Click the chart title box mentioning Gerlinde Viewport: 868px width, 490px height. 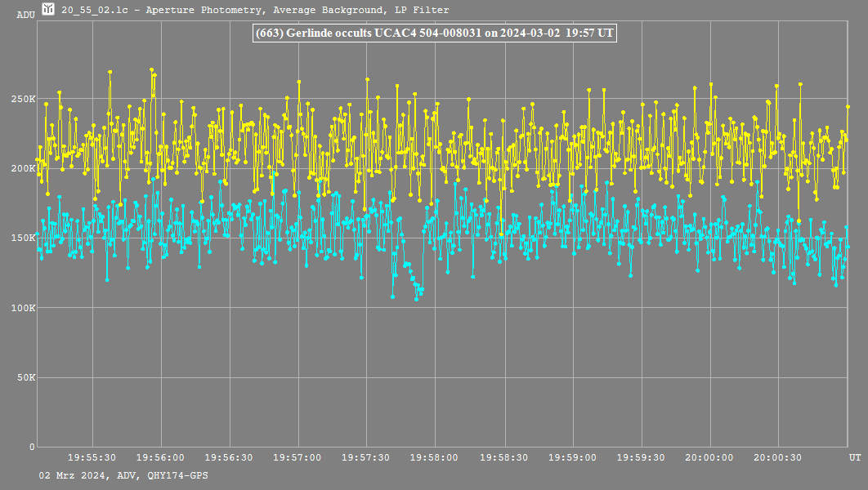coord(434,33)
